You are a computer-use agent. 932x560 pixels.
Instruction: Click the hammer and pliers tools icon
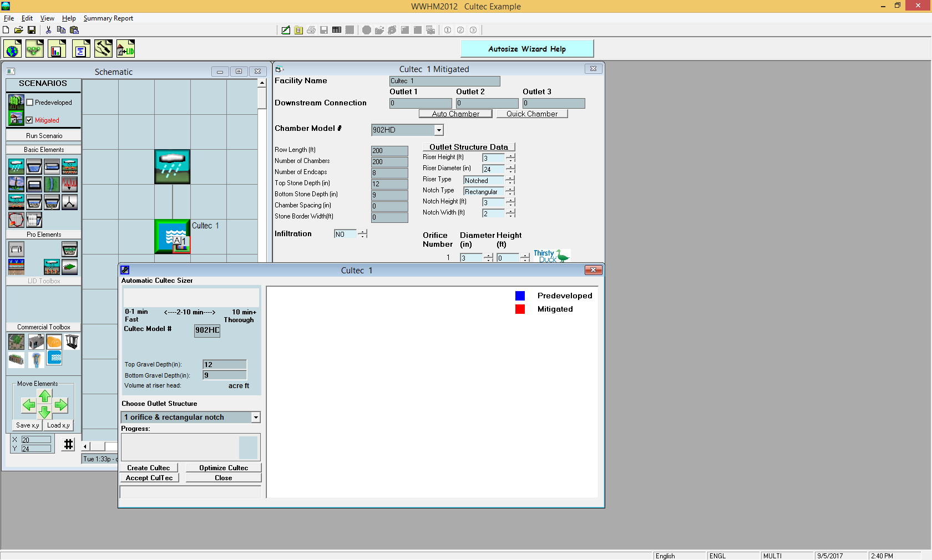(103, 49)
